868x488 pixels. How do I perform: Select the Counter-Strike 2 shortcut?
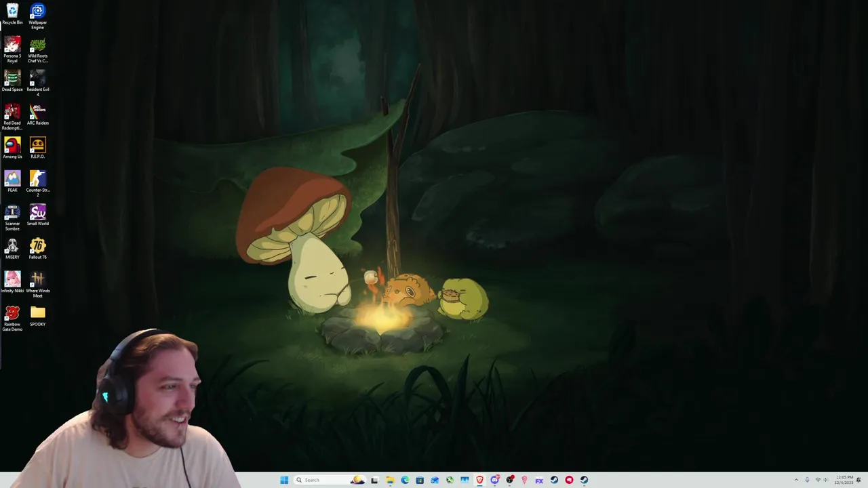pos(37,183)
